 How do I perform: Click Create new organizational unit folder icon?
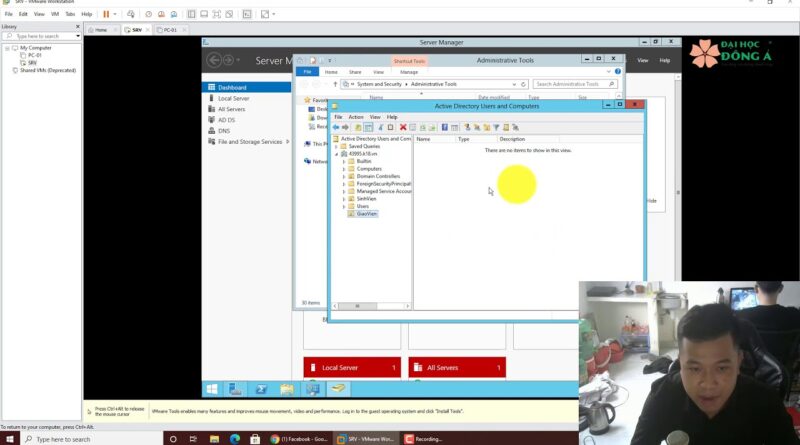click(x=486, y=128)
